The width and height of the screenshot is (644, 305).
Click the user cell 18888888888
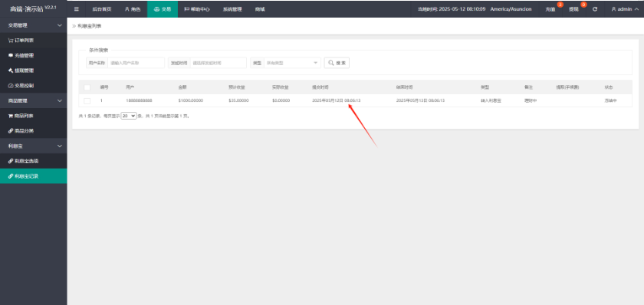139,100
